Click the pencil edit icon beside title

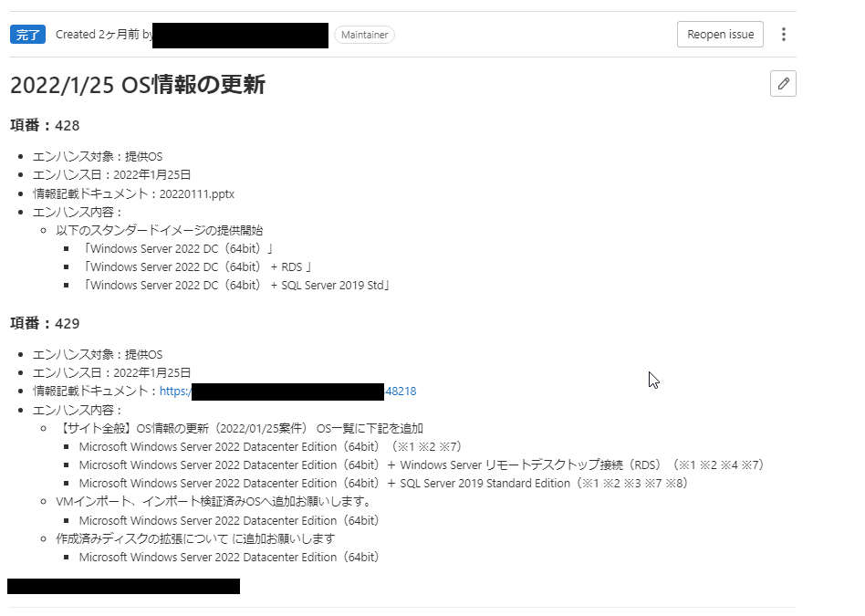783,84
